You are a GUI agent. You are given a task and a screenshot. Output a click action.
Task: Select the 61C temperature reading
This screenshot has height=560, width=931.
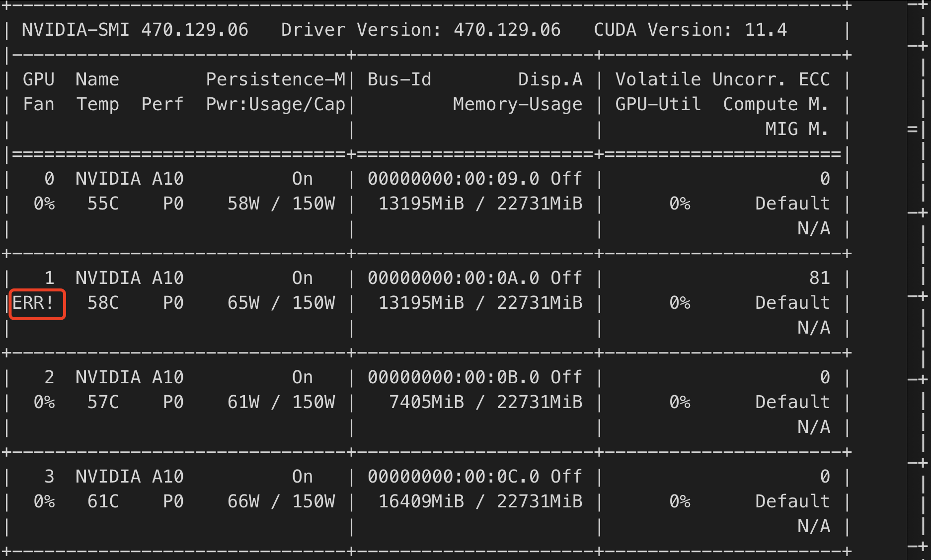pos(103,501)
